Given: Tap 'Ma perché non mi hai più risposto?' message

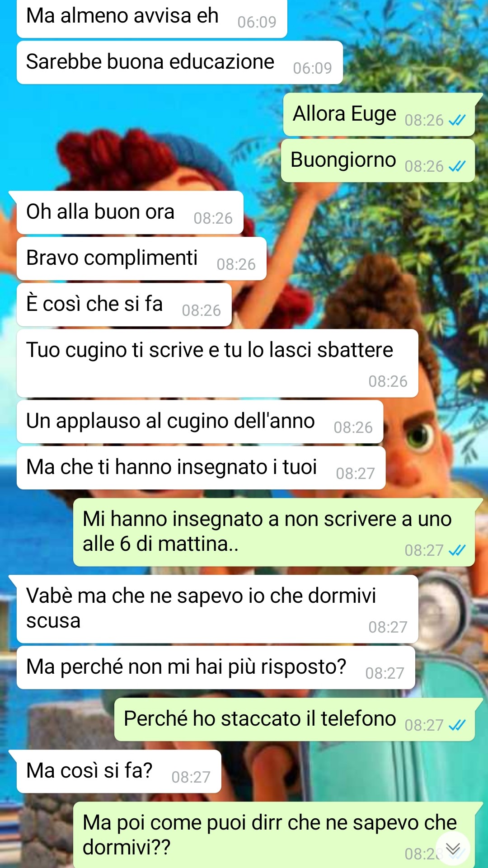Looking at the screenshot, I should (216, 667).
